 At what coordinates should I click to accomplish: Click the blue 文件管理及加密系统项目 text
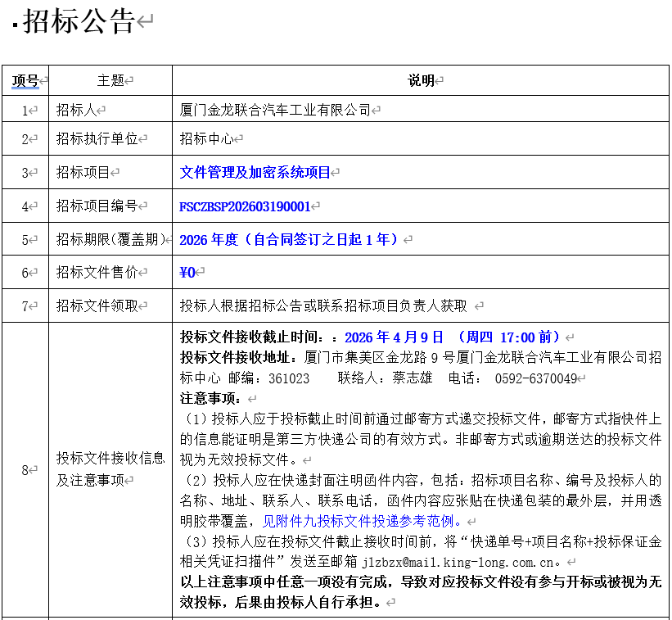tap(255, 172)
